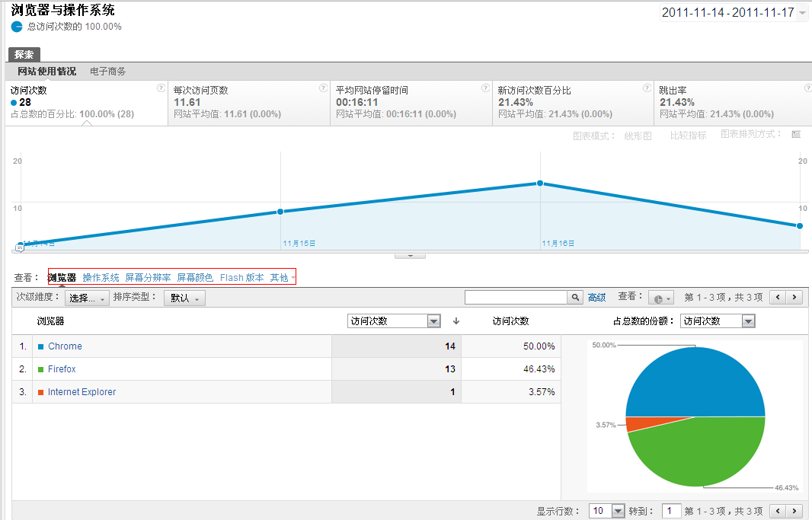
Task: View by 屏幕颜色 dimension
Action: (195, 278)
